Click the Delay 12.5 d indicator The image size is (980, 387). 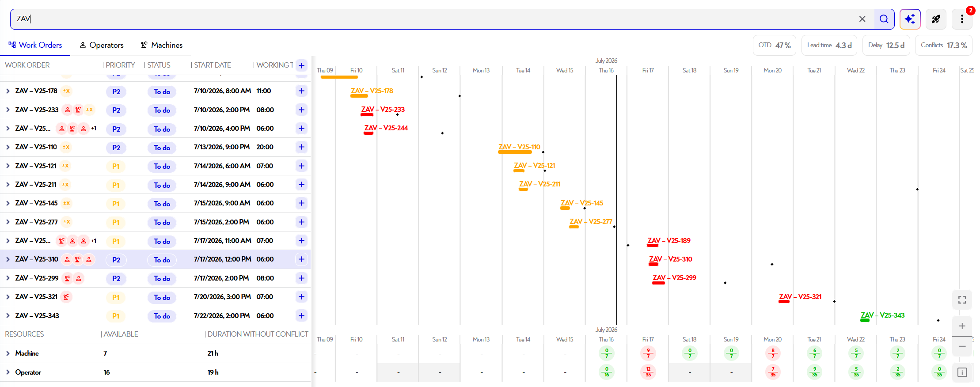click(886, 46)
